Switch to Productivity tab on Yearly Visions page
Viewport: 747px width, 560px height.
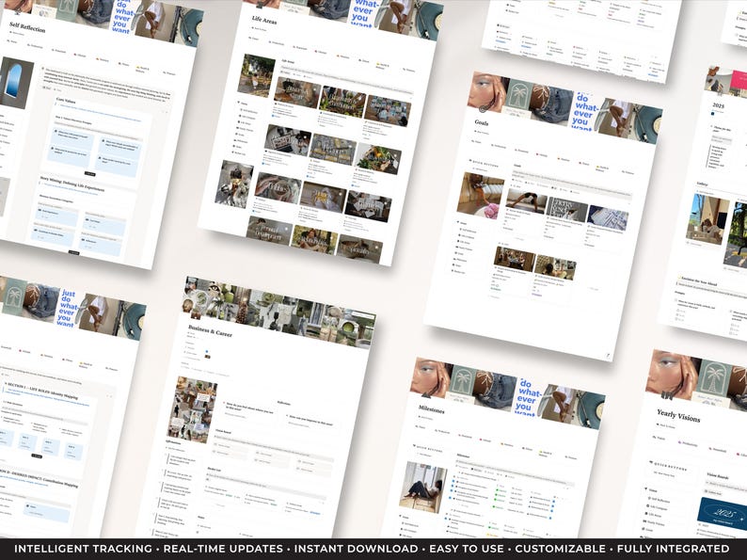(x=690, y=443)
